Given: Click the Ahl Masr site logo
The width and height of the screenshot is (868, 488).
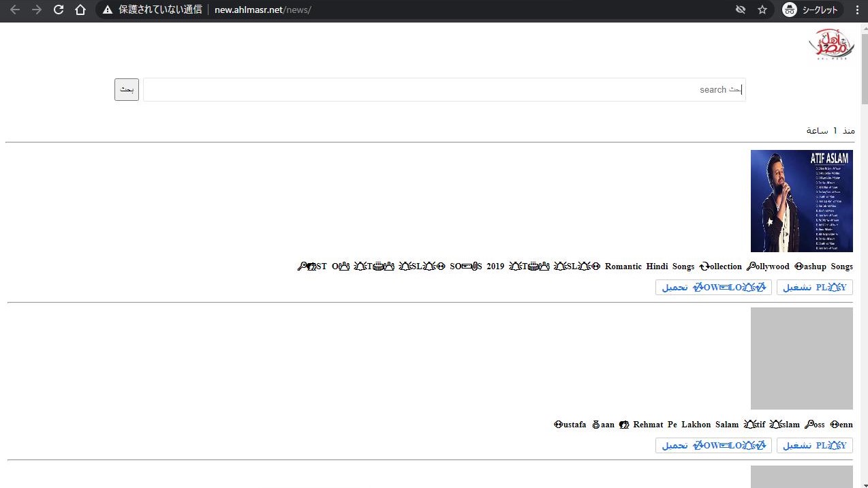Looking at the screenshot, I should pos(831,46).
